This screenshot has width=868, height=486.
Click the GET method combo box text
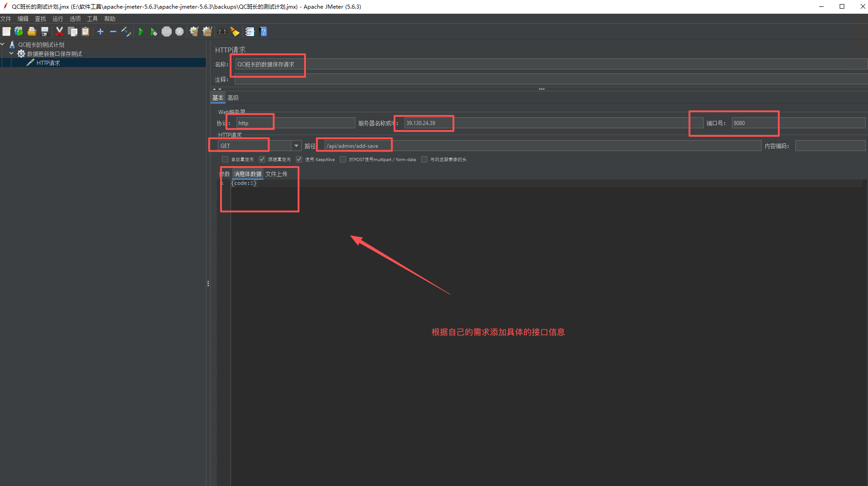click(x=255, y=146)
